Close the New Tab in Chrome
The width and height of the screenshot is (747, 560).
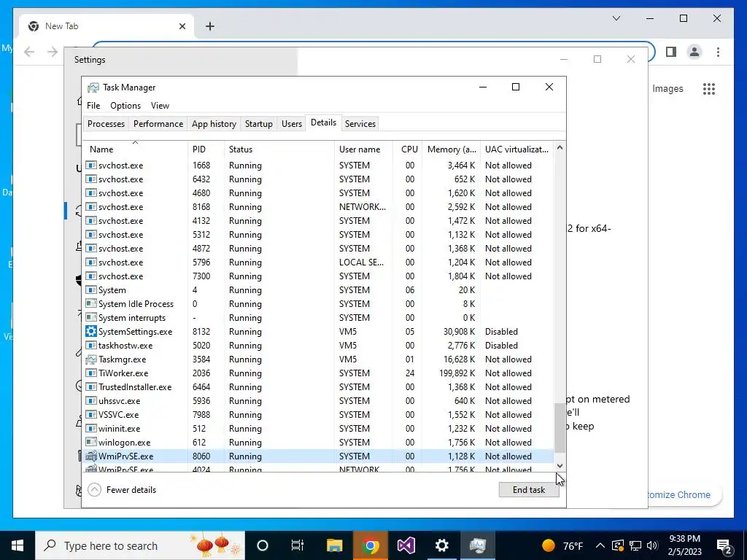click(182, 26)
